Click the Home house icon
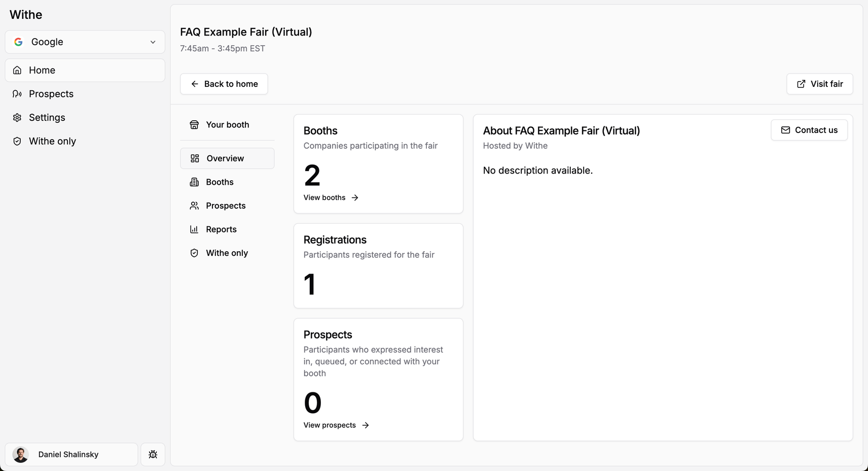 (x=17, y=70)
